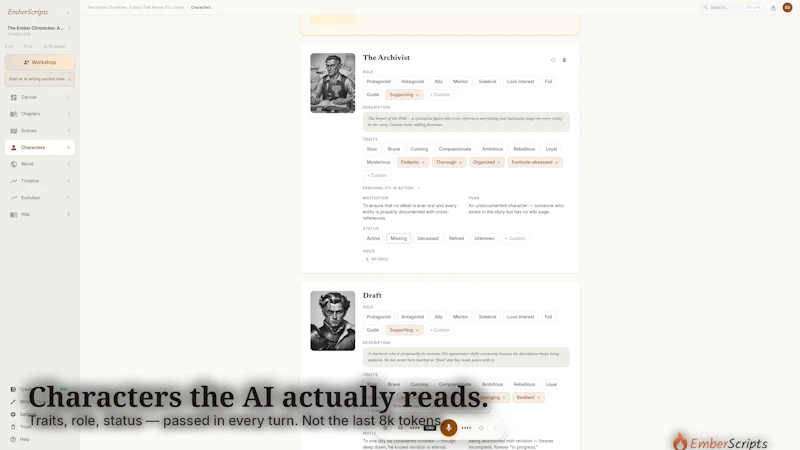Viewport: 800px width, 450px height.
Task: Set Archivist role to Foil
Action: click(548, 82)
